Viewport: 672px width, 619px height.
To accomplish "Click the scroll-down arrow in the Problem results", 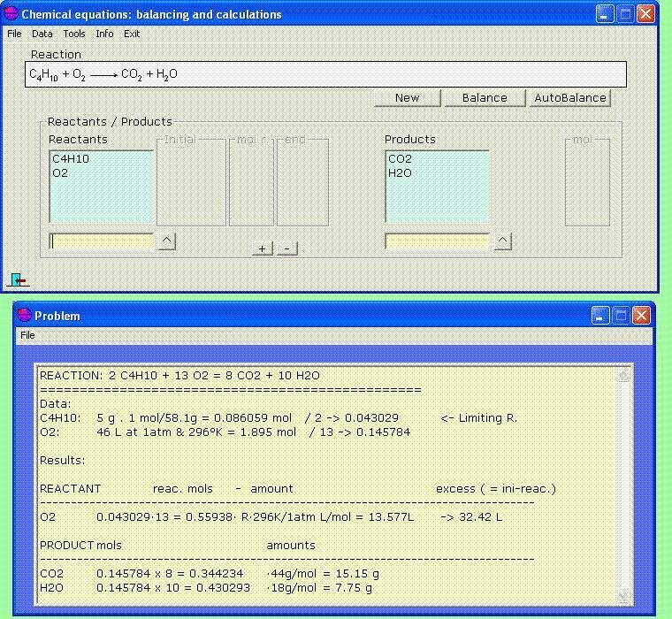I will pyautogui.click(x=624, y=596).
